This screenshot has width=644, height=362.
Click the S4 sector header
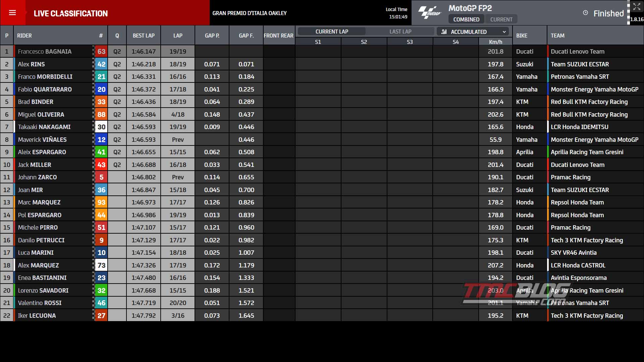(x=455, y=42)
